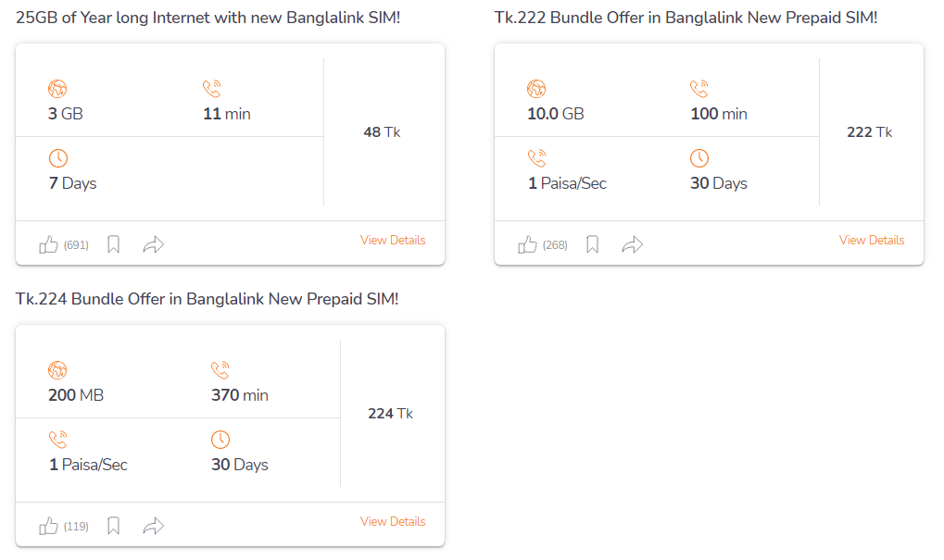Bookmark the 222 Tk bundle offer
The image size is (944, 560).
[592, 244]
